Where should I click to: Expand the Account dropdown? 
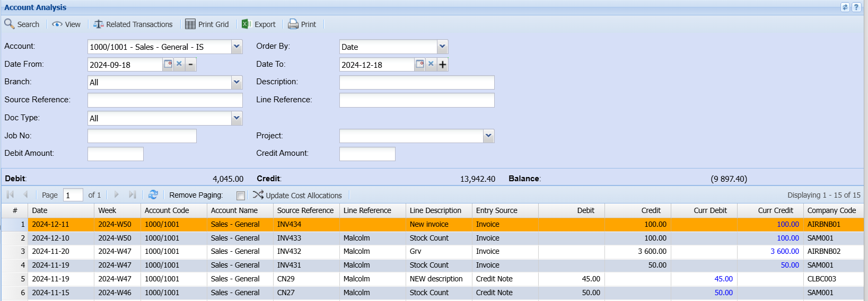pyautogui.click(x=236, y=47)
